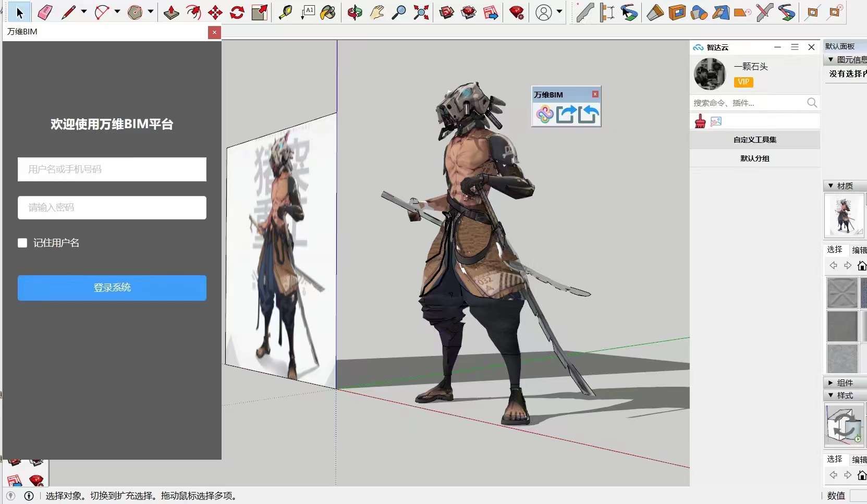
Task: Open the account dropdown arrow
Action: tap(559, 11)
